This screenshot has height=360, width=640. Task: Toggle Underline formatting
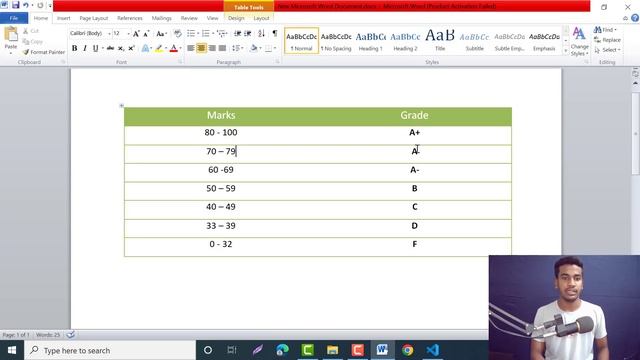point(95,48)
